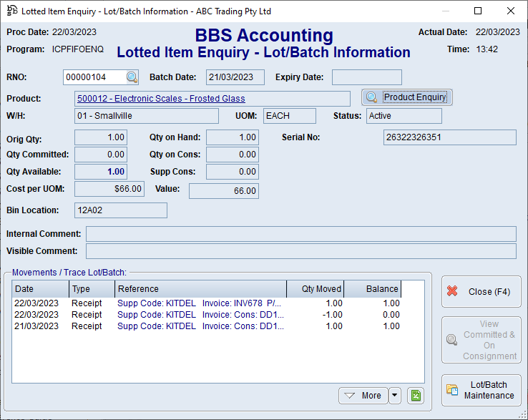
Task: Export movements using the Excel icon
Action: [x=416, y=395]
